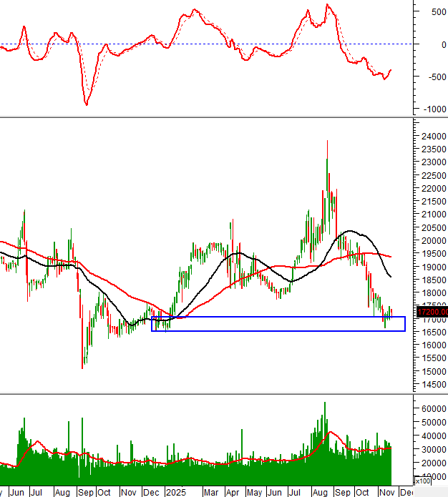Click the 24000 price axis label

(x=431, y=136)
